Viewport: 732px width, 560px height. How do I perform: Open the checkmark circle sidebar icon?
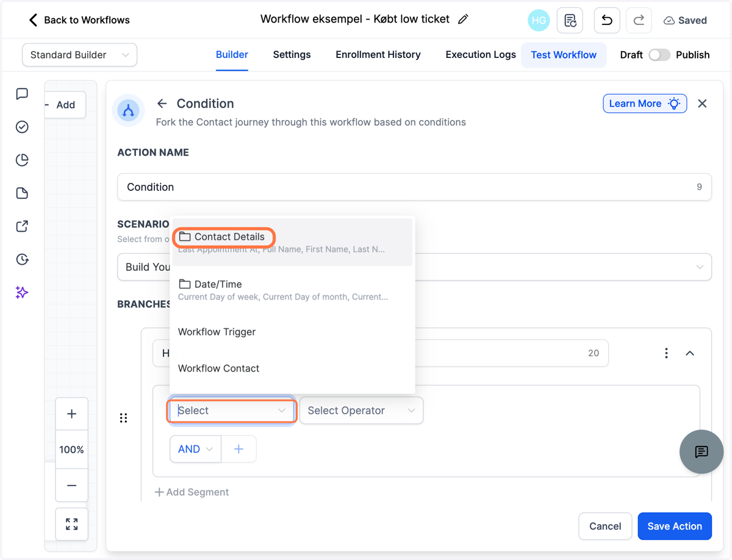22,127
